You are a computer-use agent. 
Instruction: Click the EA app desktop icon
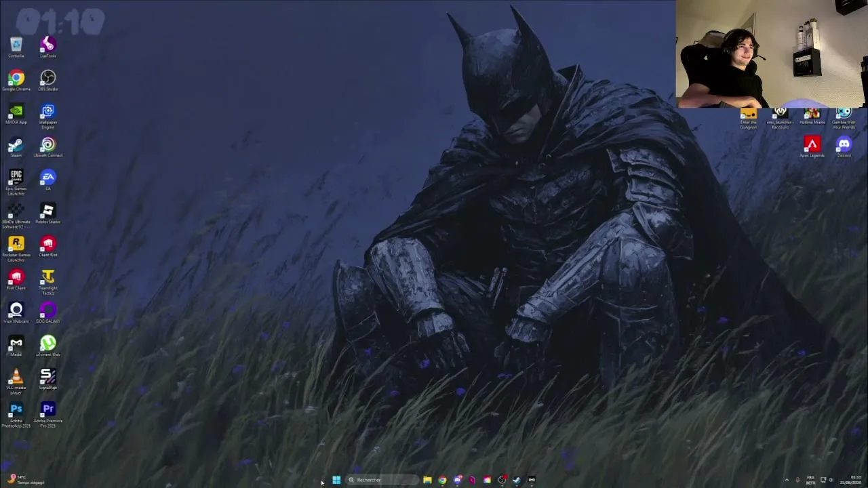(x=47, y=180)
